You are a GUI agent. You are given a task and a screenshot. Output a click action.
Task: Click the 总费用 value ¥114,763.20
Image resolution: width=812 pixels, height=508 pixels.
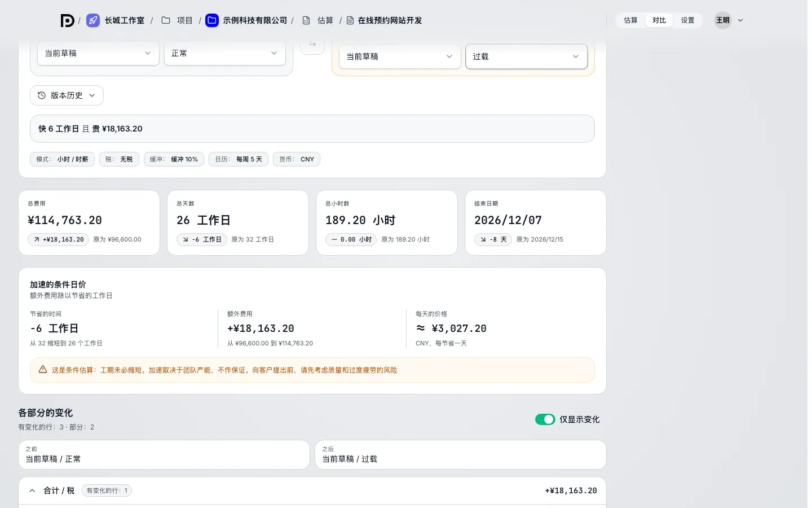coord(65,220)
